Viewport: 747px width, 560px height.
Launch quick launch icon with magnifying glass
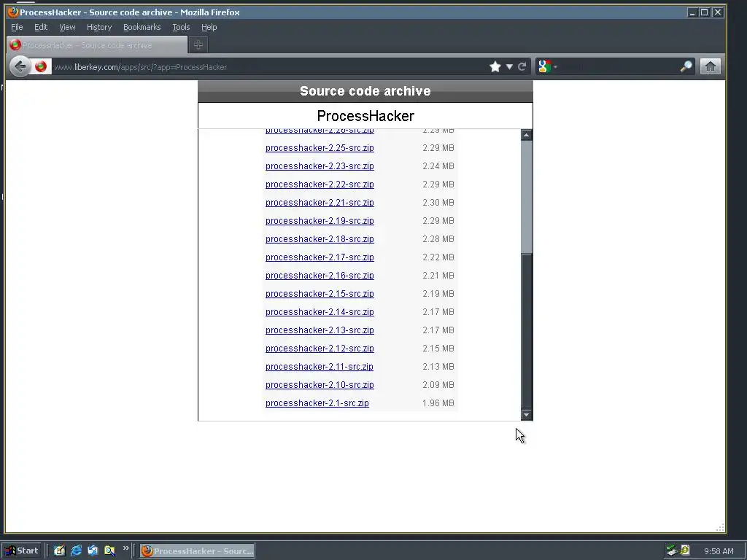point(109,551)
